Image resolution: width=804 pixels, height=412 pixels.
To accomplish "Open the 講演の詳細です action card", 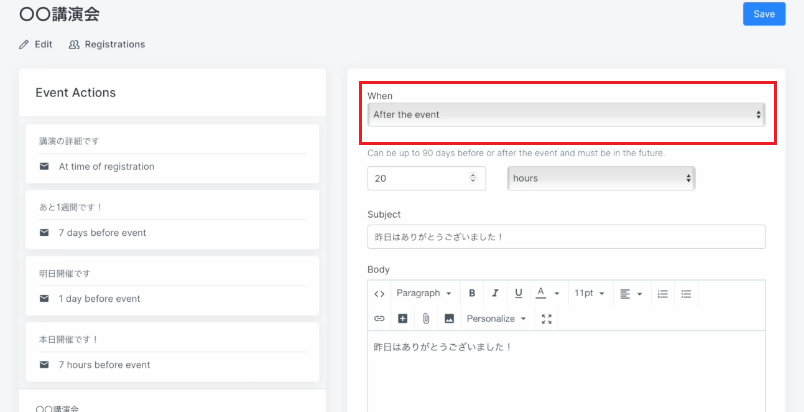I will [x=172, y=154].
